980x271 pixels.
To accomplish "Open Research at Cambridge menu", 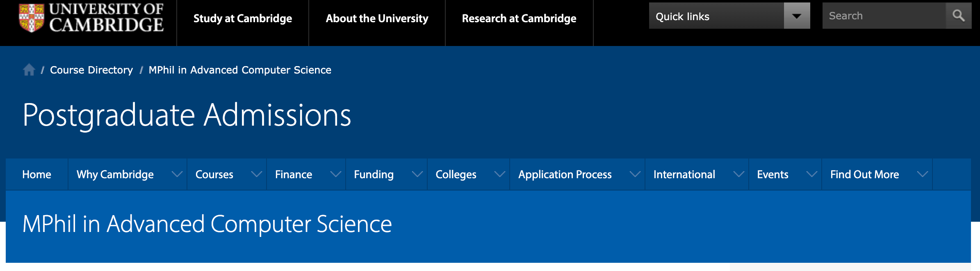I will click(x=519, y=18).
